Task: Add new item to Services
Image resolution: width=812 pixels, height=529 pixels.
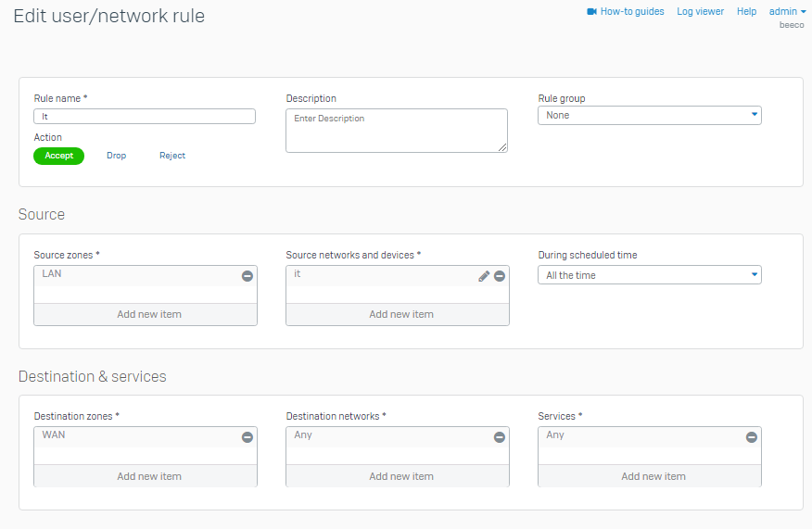Action: [x=650, y=476]
